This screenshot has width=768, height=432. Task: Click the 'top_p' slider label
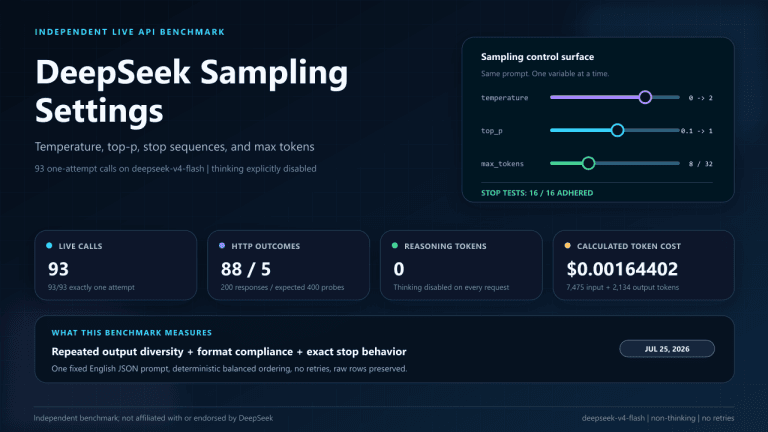pyautogui.click(x=492, y=131)
